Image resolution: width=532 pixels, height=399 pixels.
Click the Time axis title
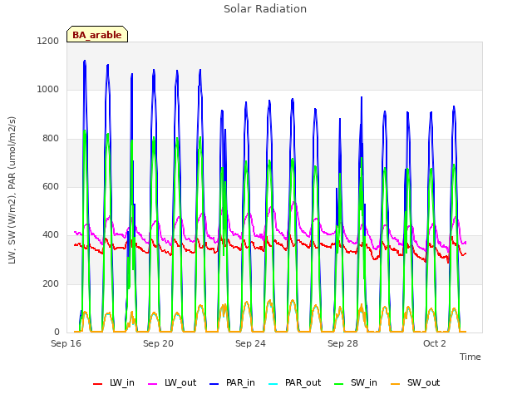pyautogui.click(x=470, y=357)
